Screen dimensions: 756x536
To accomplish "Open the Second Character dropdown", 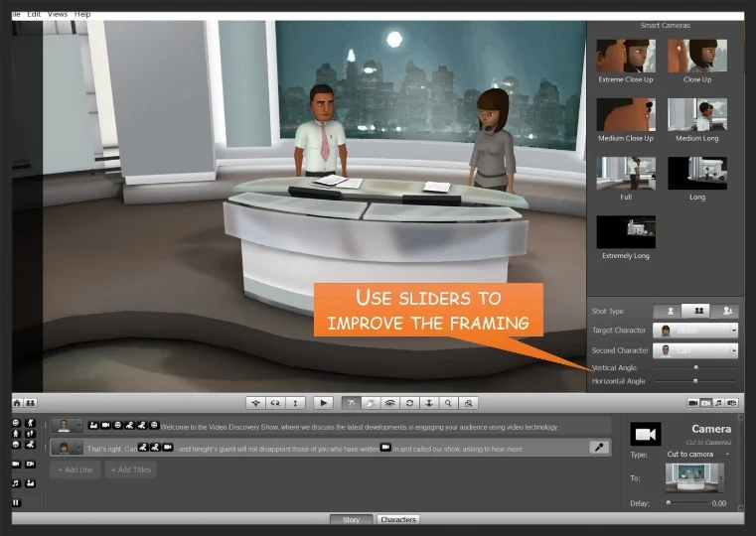I will (x=695, y=350).
